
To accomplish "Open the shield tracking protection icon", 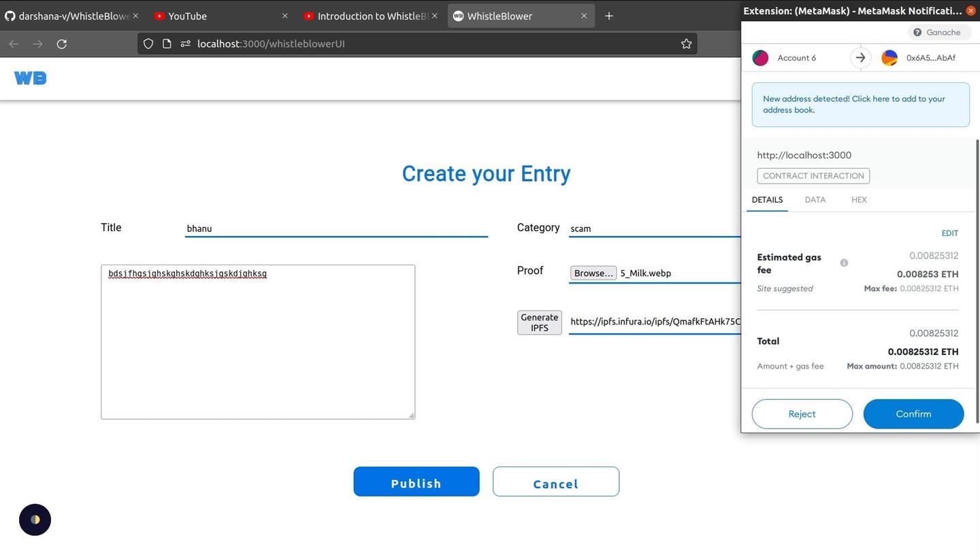I will [x=148, y=44].
